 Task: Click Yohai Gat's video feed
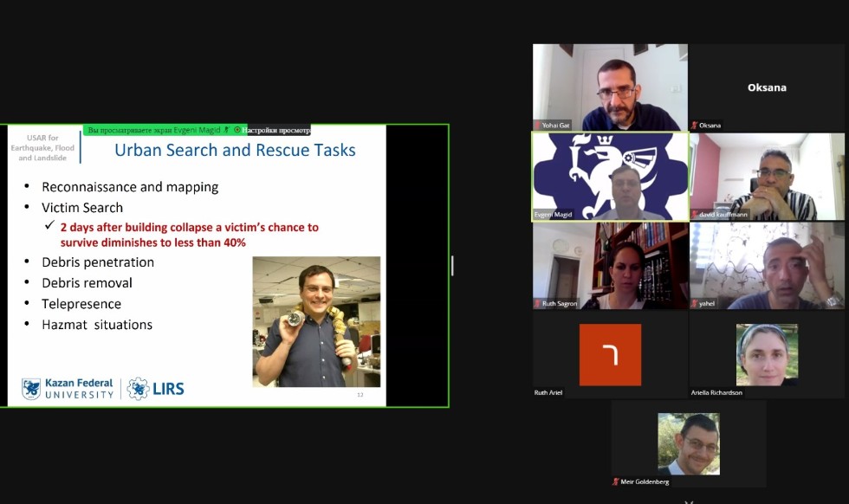(x=610, y=87)
